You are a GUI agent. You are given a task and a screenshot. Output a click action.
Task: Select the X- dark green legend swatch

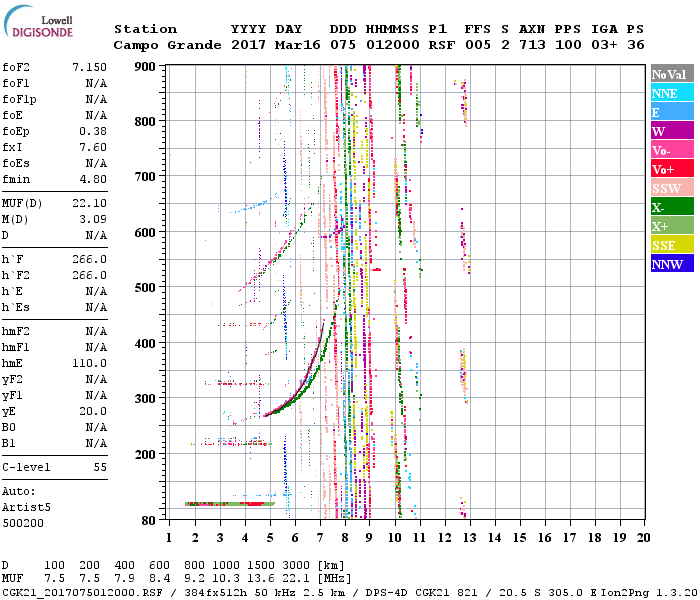coord(672,206)
